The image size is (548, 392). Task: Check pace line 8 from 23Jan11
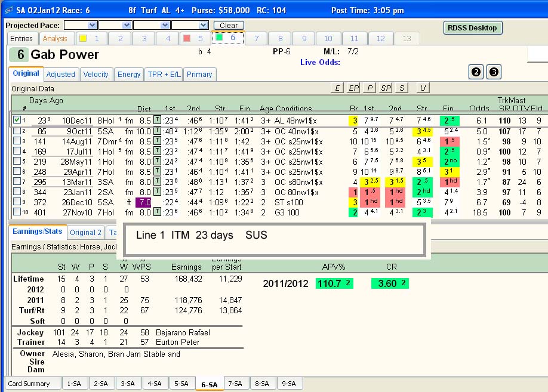click(17, 192)
